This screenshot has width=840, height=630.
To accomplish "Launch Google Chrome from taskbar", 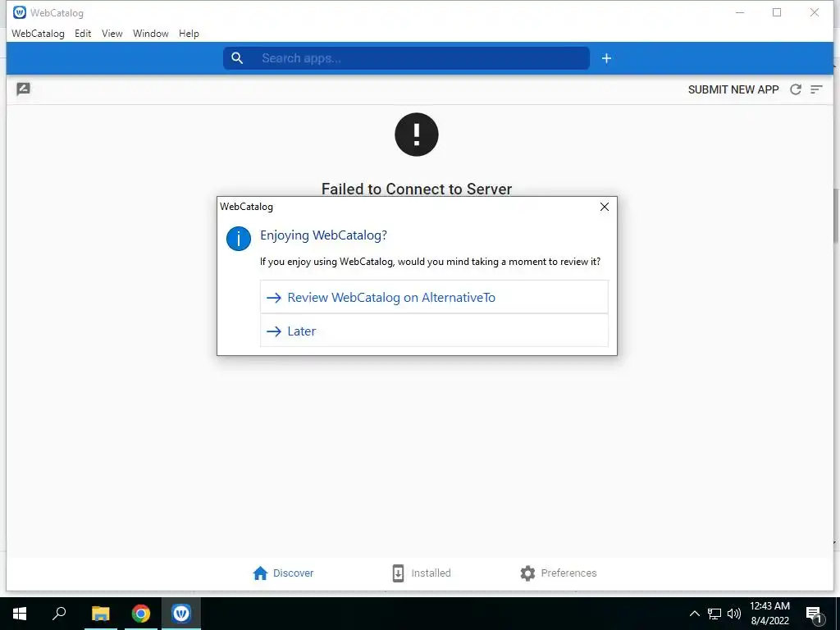I will point(141,614).
